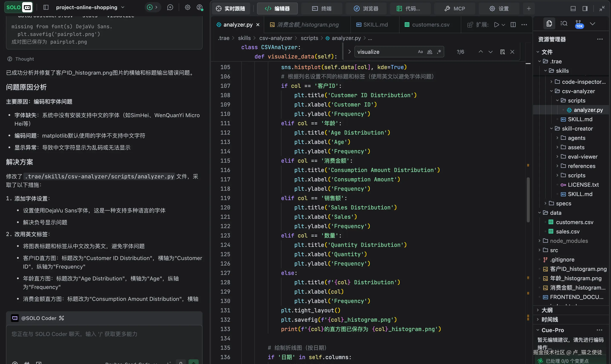
Task: Click the next match down arrow
Action: point(490,52)
